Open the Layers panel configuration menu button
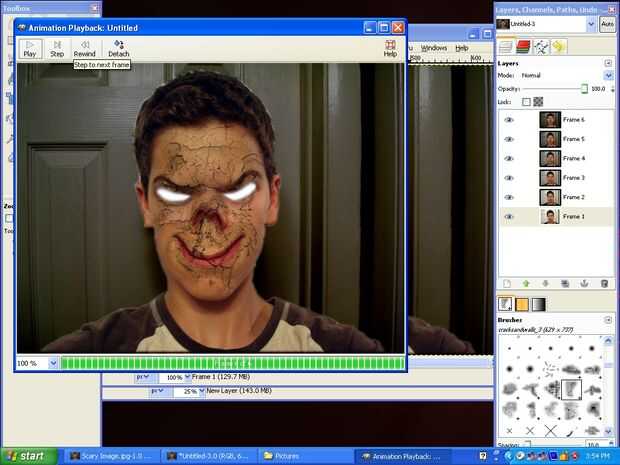Image resolution: width=620 pixels, height=465 pixels. (608, 63)
